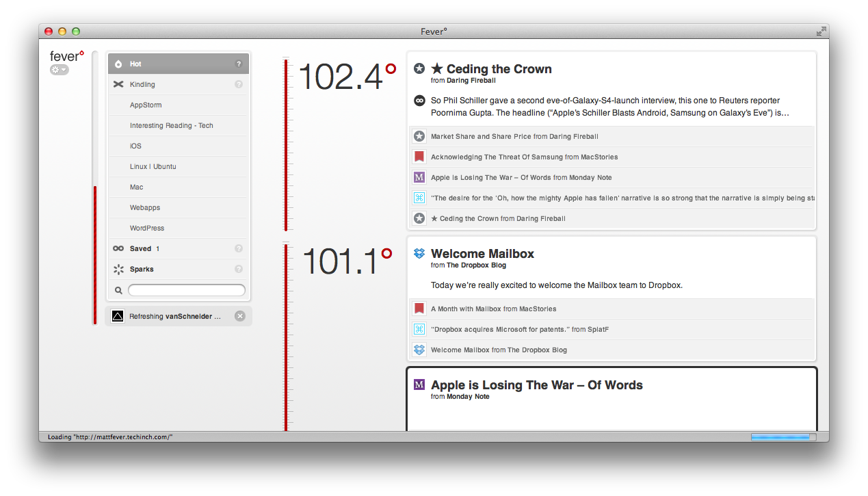Viewport: 868px width, 496px height.
Task: Click Dropbox icon on Welcome Mailbox list row
Action: [419, 350]
